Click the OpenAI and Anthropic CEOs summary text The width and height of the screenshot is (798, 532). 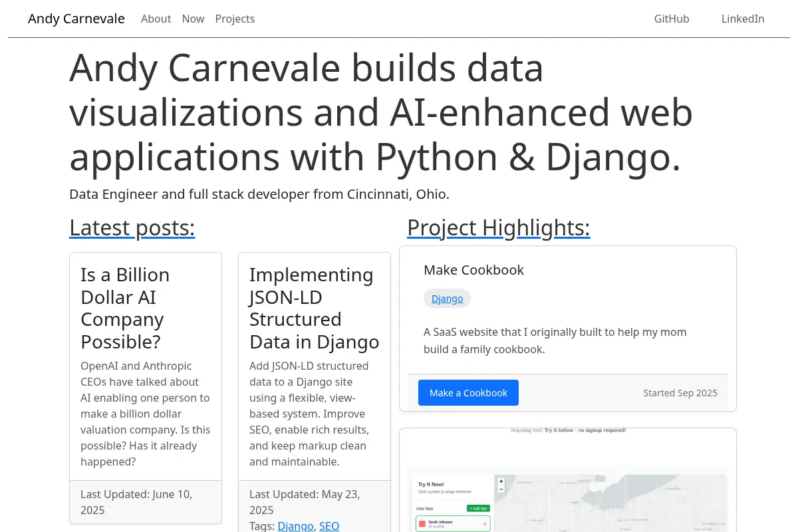pos(146,414)
